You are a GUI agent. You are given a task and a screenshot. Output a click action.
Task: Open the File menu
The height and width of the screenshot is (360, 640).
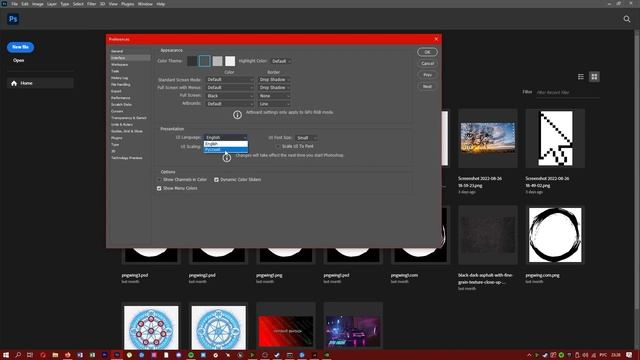(x=14, y=4)
